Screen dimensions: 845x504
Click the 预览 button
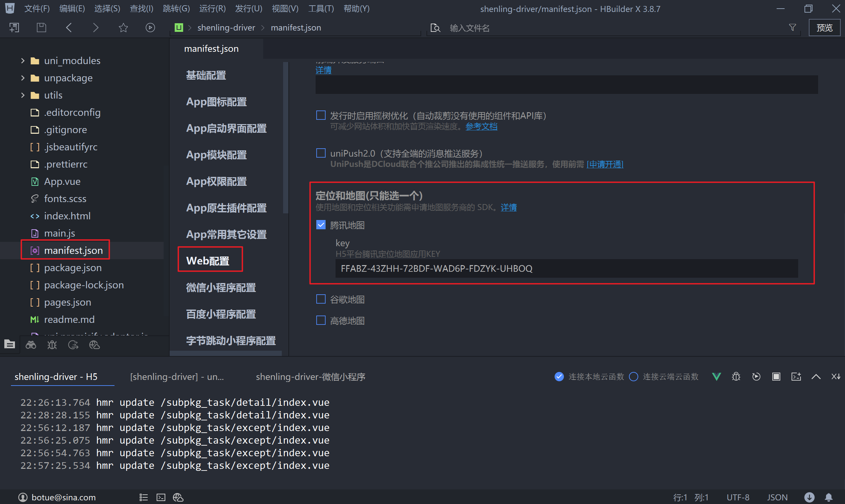click(824, 28)
